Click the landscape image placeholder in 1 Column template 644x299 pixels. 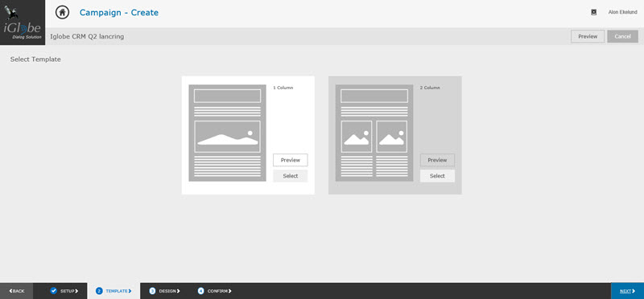[x=227, y=137]
